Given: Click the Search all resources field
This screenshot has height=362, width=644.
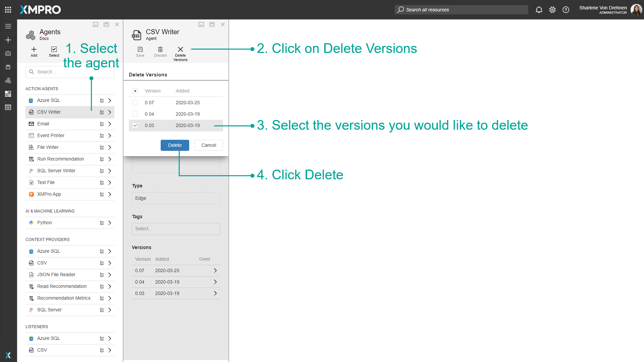Looking at the screenshot, I should (461, 10).
